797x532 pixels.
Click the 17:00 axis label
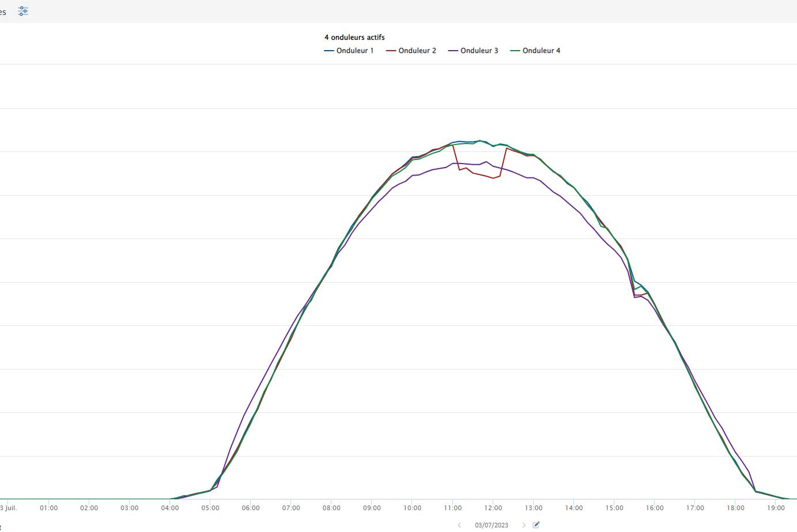[x=695, y=508]
